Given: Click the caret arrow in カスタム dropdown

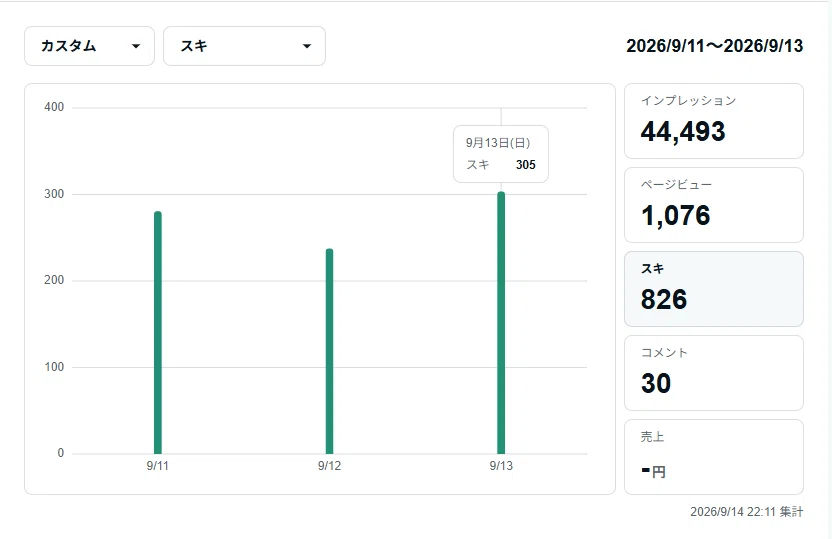Looking at the screenshot, I should pyautogui.click(x=136, y=46).
